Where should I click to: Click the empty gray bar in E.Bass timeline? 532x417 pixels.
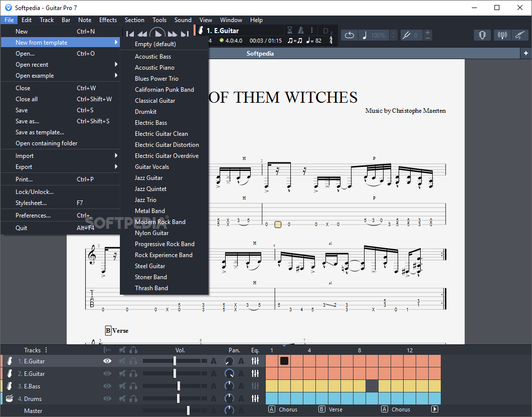pos(372,386)
